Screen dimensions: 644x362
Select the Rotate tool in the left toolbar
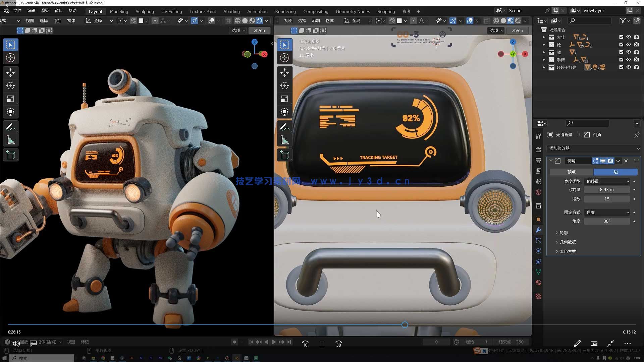(x=11, y=85)
